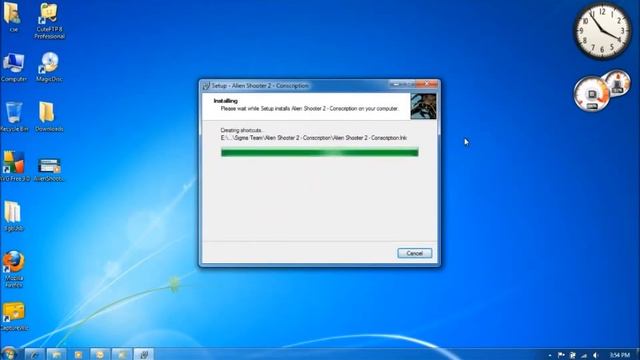Click the analog clock desktop gadget
This screenshot has width=640, height=360.
click(602, 31)
